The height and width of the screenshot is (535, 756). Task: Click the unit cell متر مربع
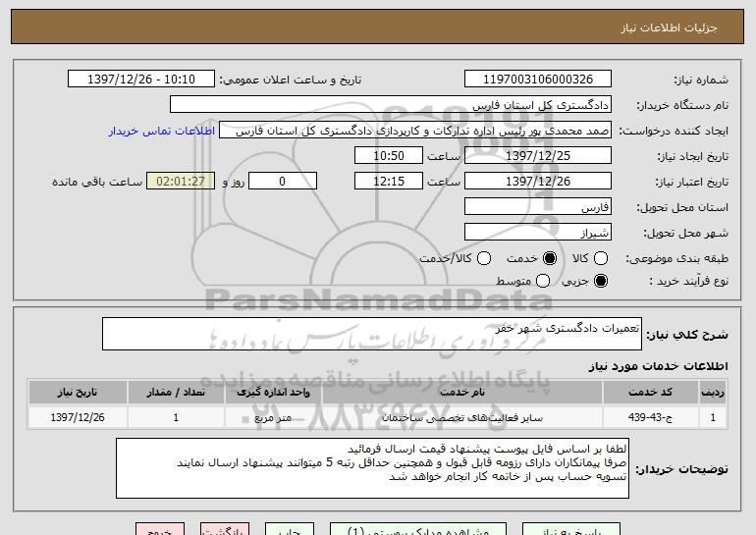click(273, 417)
